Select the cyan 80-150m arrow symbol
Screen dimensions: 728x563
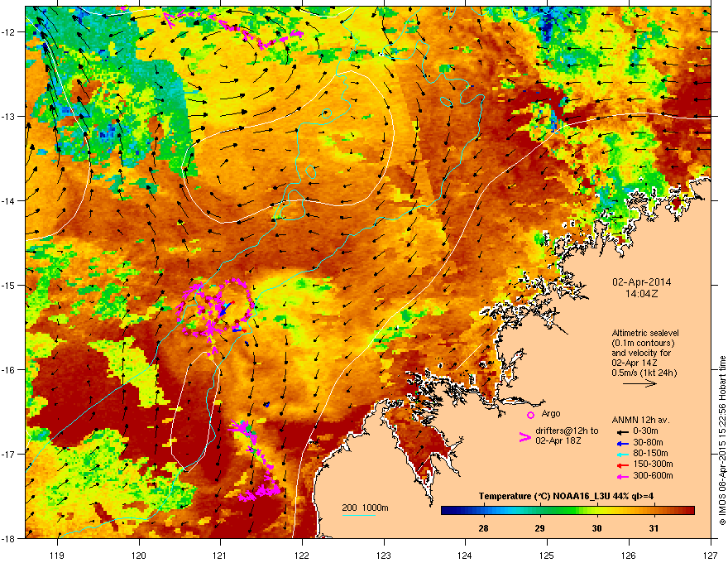point(622,454)
